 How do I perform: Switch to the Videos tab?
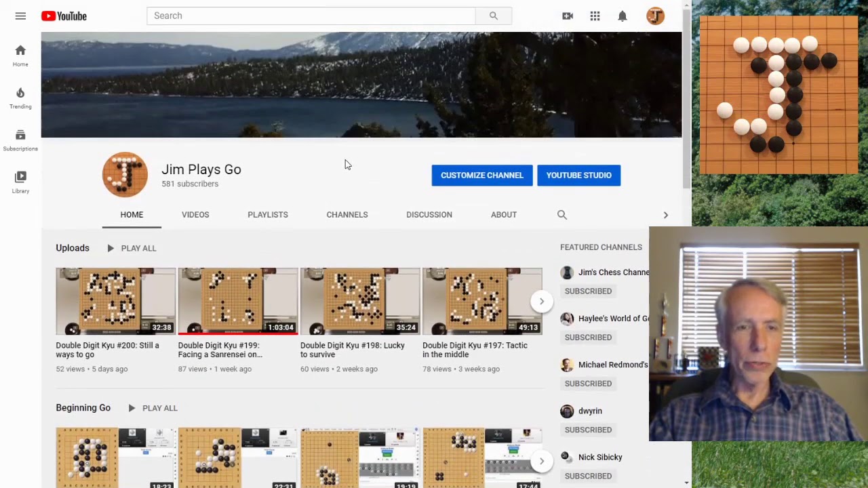(x=195, y=214)
